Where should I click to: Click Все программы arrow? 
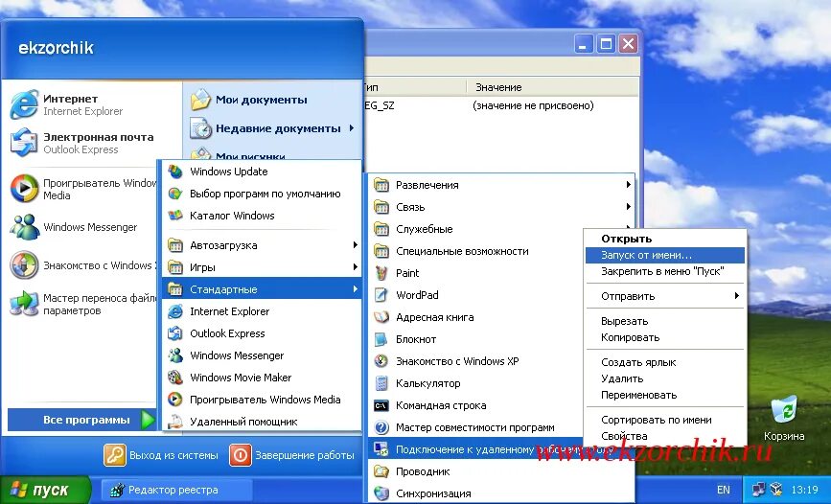coord(149,420)
